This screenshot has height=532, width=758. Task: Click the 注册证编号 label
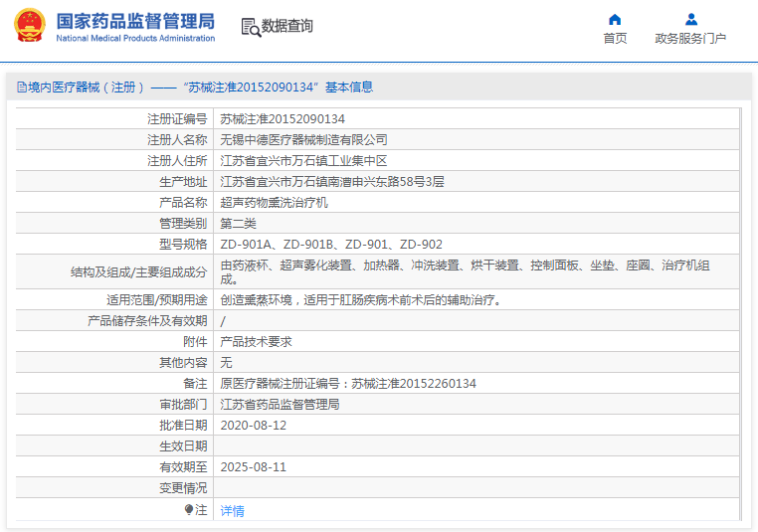pos(177,119)
